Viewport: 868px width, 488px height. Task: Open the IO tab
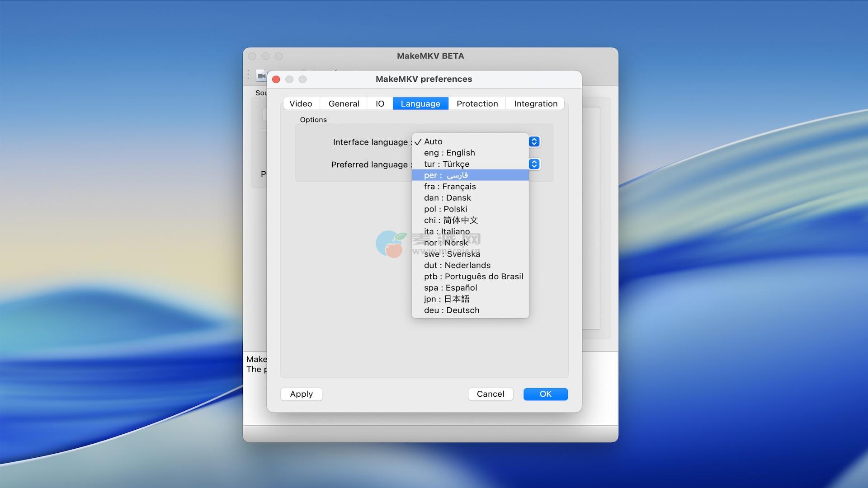coord(380,104)
